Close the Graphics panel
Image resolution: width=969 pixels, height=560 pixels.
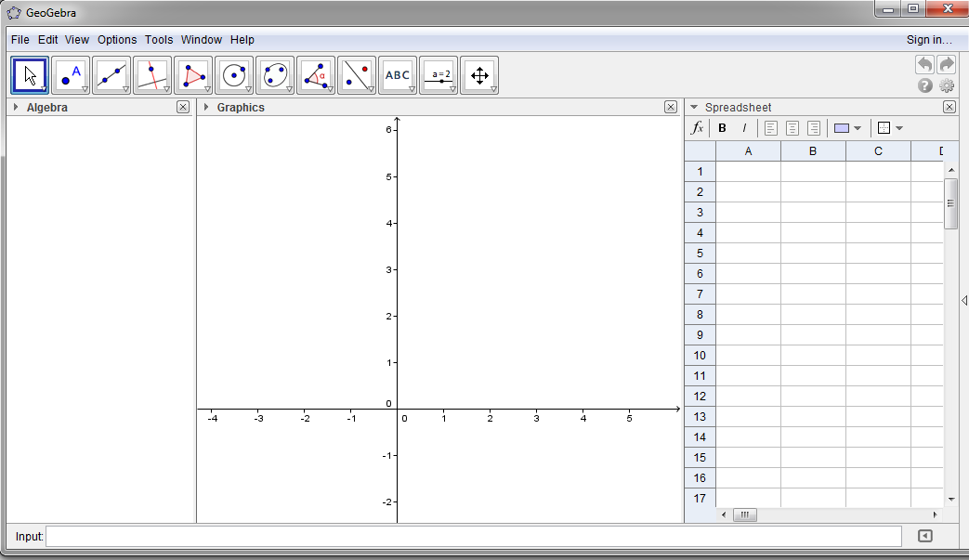671,107
